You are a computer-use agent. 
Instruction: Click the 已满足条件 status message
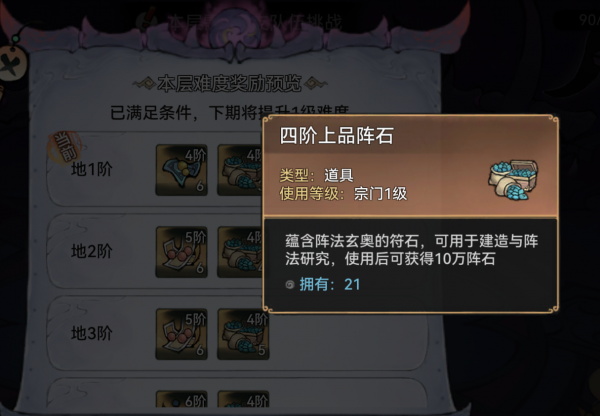click(230, 113)
